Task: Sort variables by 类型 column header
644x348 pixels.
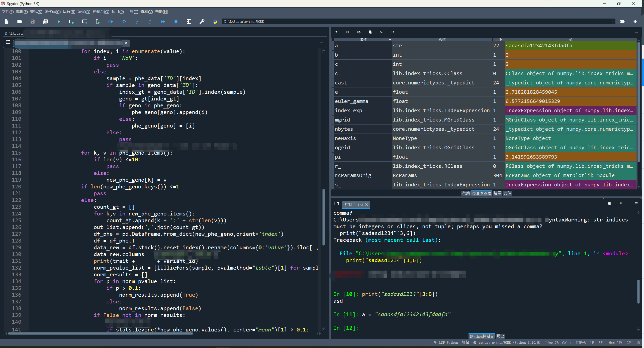Action: pyautogui.click(x=442, y=39)
